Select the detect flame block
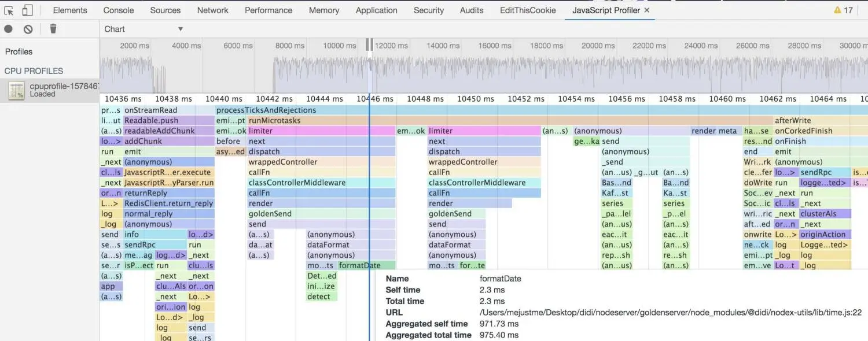 coord(321,297)
